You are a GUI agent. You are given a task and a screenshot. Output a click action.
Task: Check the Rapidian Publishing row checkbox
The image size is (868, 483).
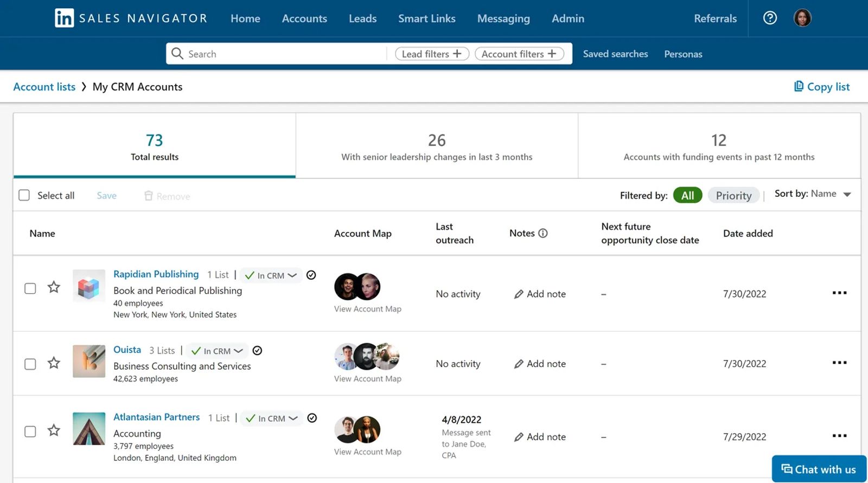point(30,288)
